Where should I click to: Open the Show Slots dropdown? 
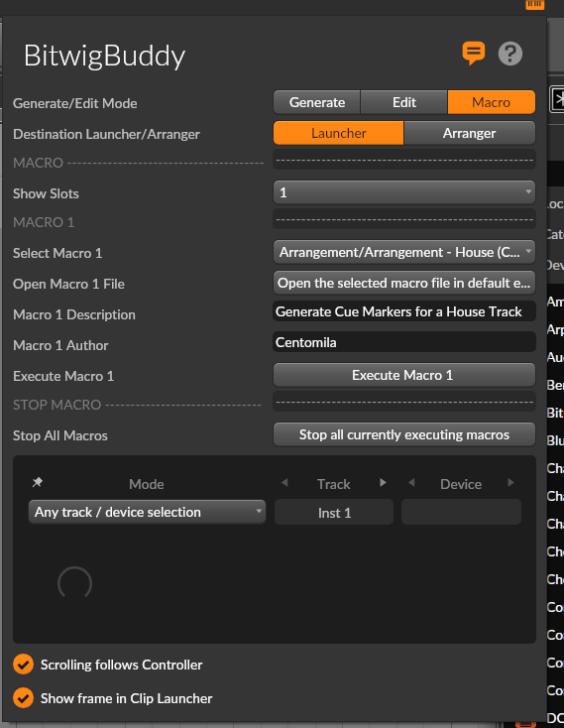tap(404, 192)
